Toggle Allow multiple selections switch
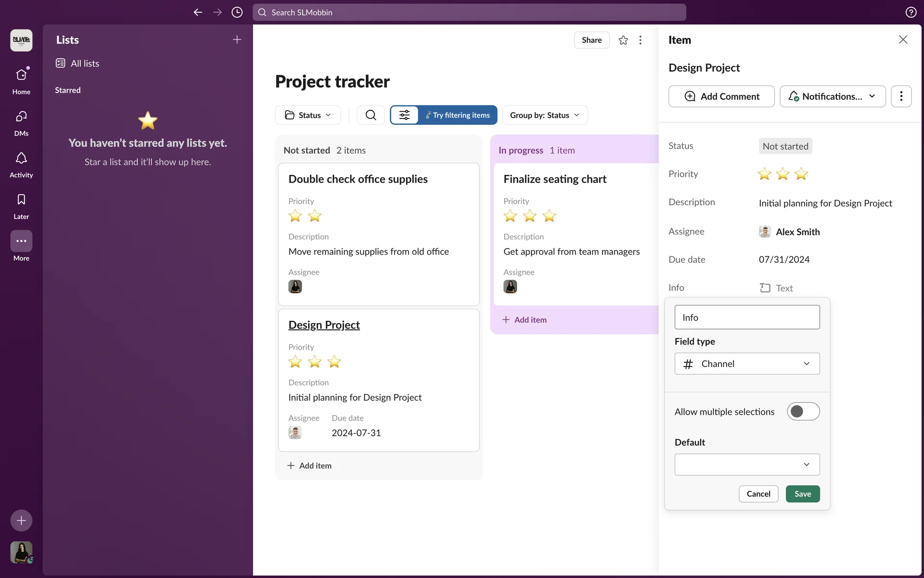 (x=803, y=411)
